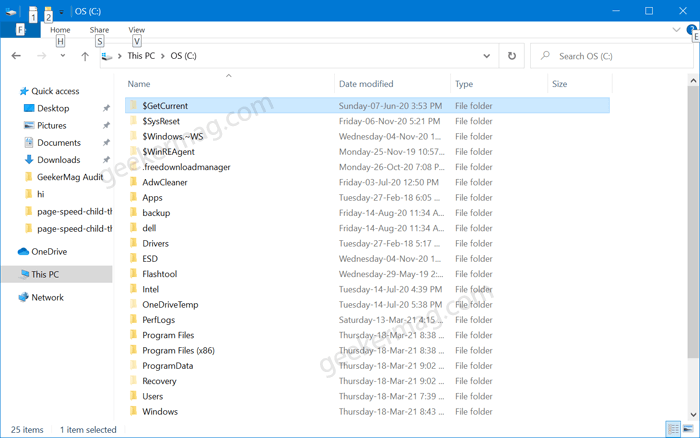Viewport: 700px width, 438px height.
Task: Click the Downloads arrow icon in sidebar
Action: pos(29,159)
